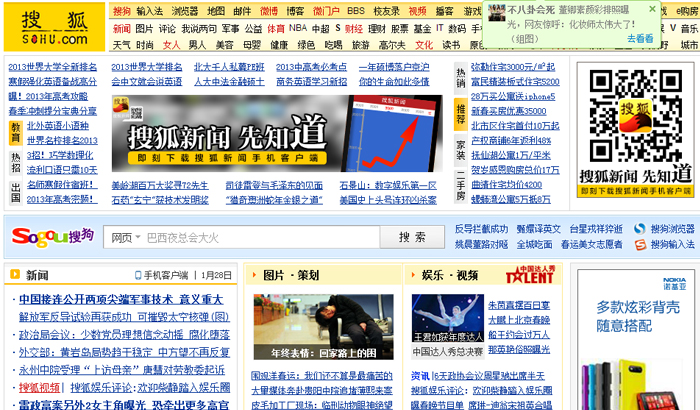Open 财经 in the navigation bar
Screen dimensions: 700x410
click(x=354, y=29)
